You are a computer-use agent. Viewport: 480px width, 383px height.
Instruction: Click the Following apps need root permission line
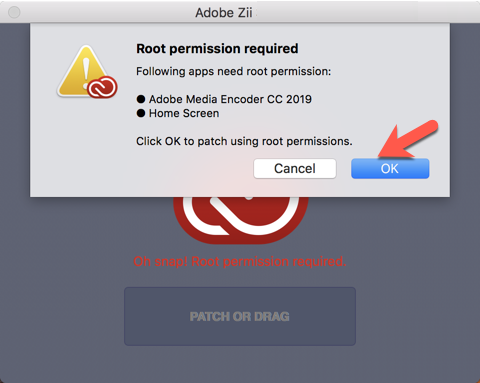tap(234, 71)
